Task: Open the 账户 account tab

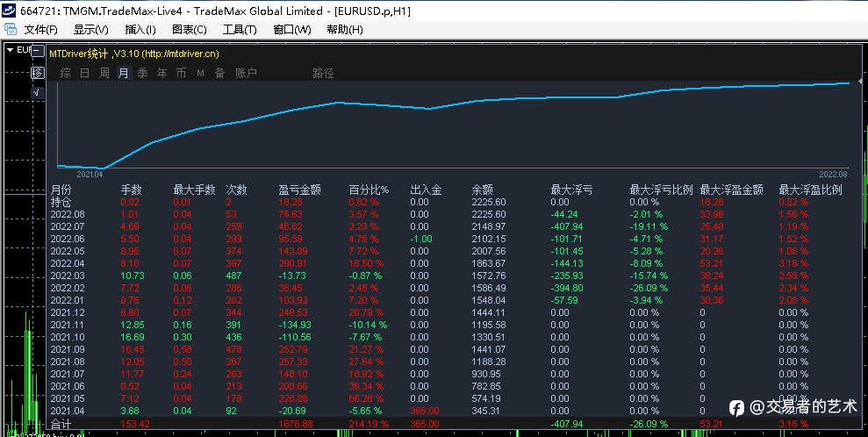Action: (246, 73)
